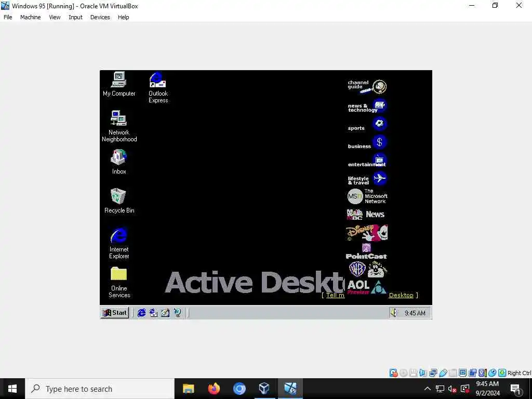The width and height of the screenshot is (532, 399).
Task: Click the Windows 95 Start button
Action: pyautogui.click(x=115, y=312)
